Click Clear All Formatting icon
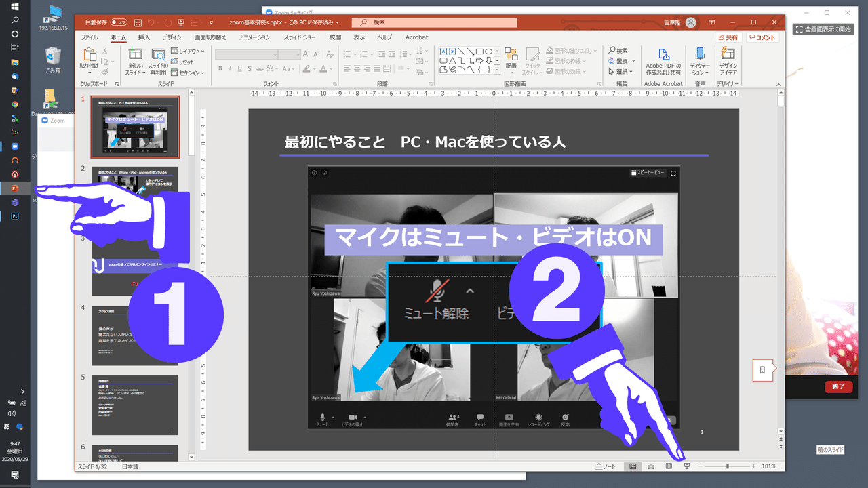868x488 pixels. pyautogui.click(x=331, y=54)
